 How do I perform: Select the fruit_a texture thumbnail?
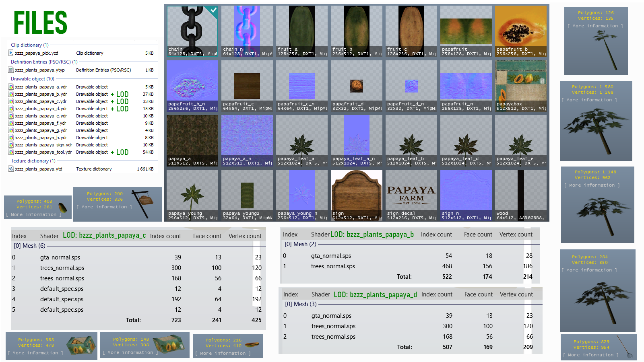pos(302,31)
